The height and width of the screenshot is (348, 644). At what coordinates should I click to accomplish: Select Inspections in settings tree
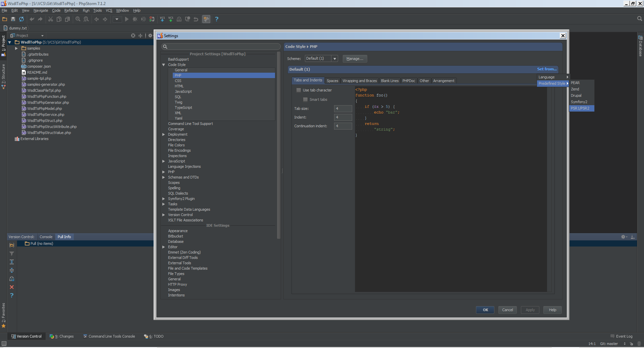177,156
